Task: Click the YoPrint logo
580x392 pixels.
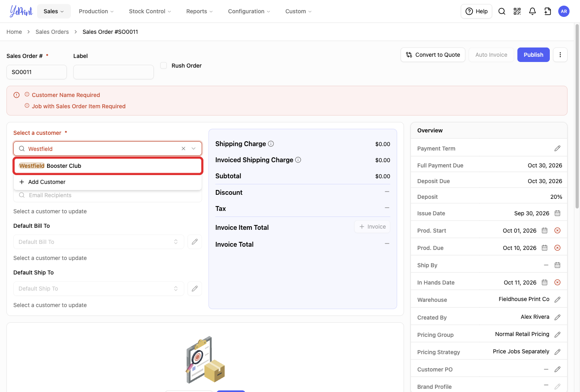Action: (x=21, y=11)
